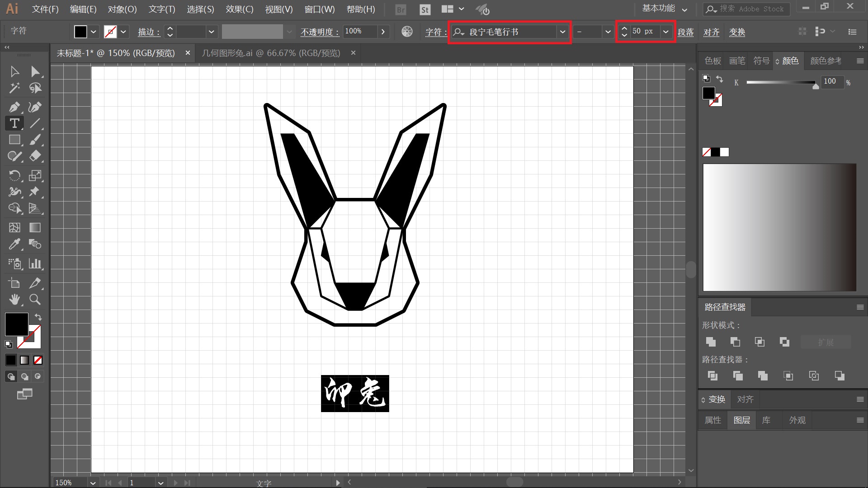This screenshot has width=868, height=488.
Task: Open the 效果(C) menu
Action: (x=240, y=9)
